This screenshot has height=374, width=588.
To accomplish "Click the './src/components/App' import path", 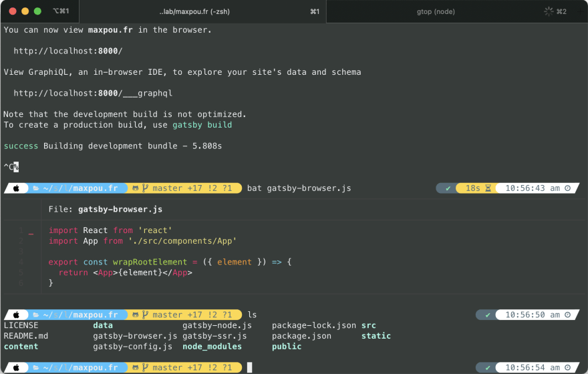I will pyautogui.click(x=182, y=241).
